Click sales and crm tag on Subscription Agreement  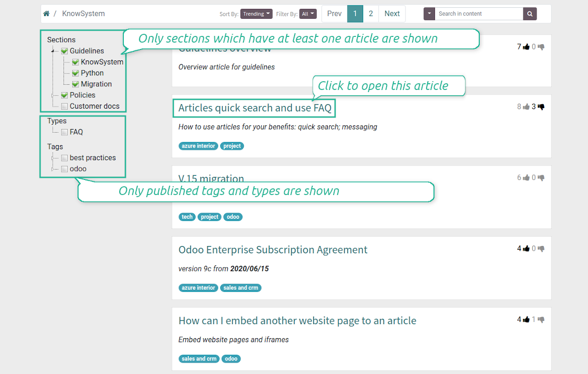[x=241, y=288]
